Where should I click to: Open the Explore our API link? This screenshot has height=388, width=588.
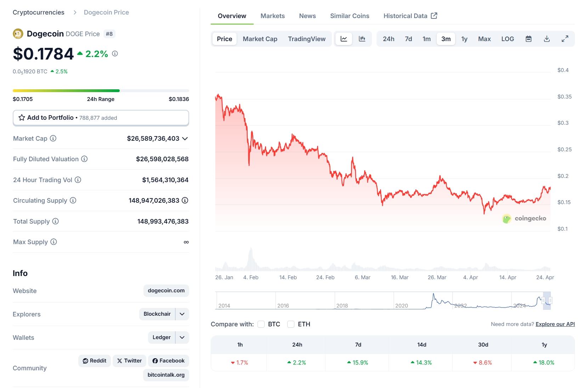[x=555, y=324]
